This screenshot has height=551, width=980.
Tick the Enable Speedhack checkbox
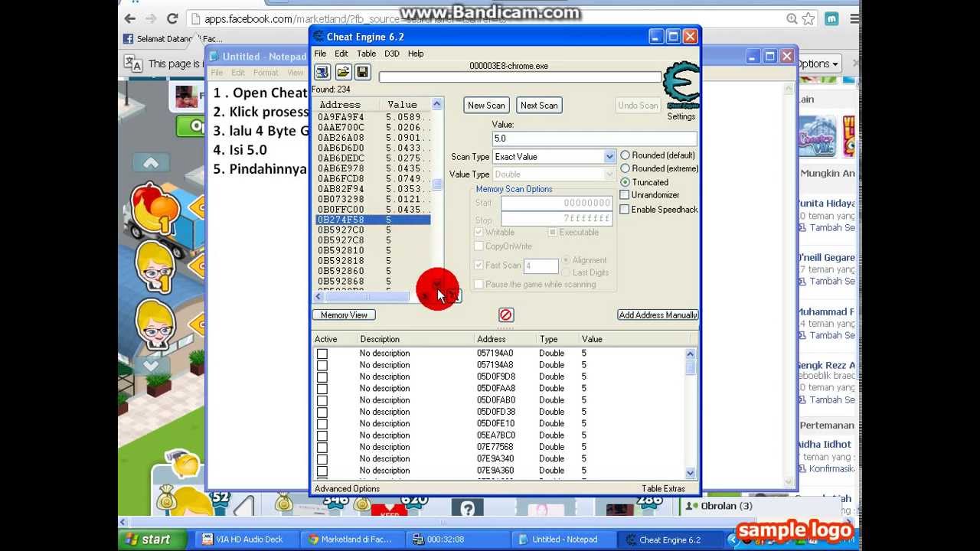click(625, 210)
